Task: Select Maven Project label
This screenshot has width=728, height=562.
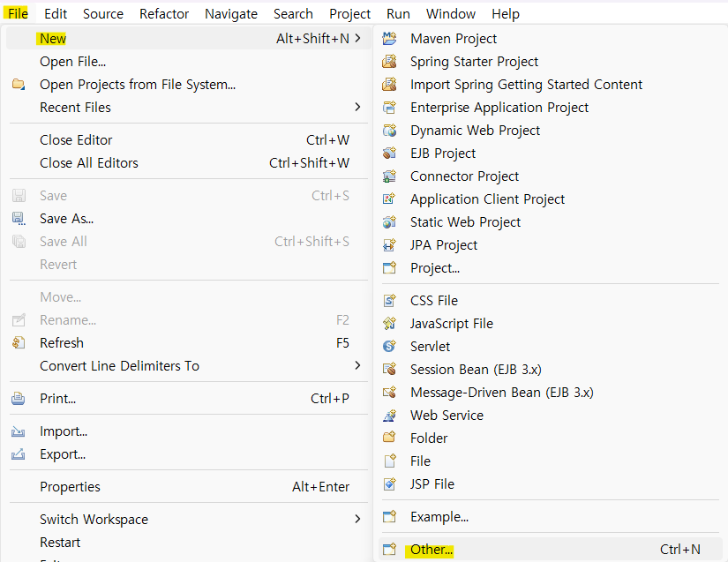Action: (454, 39)
